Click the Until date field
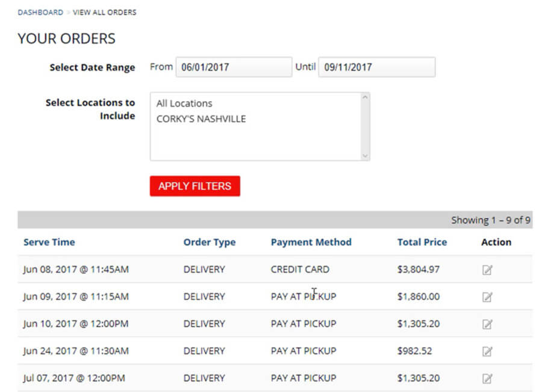The width and height of the screenshot is (542, 392). tap(376, 67)
